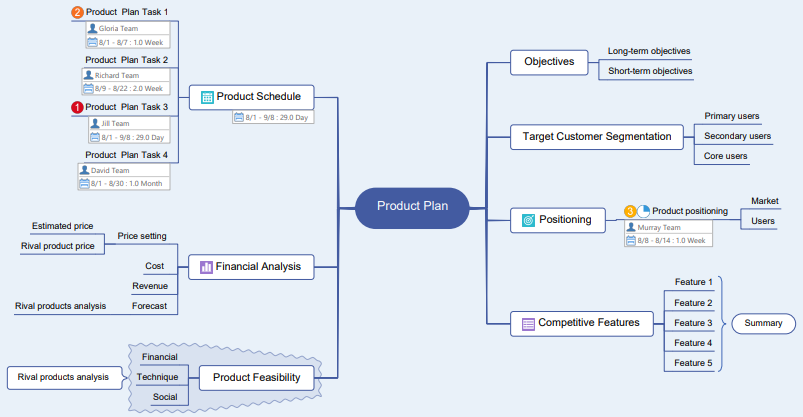Select the Summary callout node
Viewport: 803px width, 417px height.
(x=763, y=323)
